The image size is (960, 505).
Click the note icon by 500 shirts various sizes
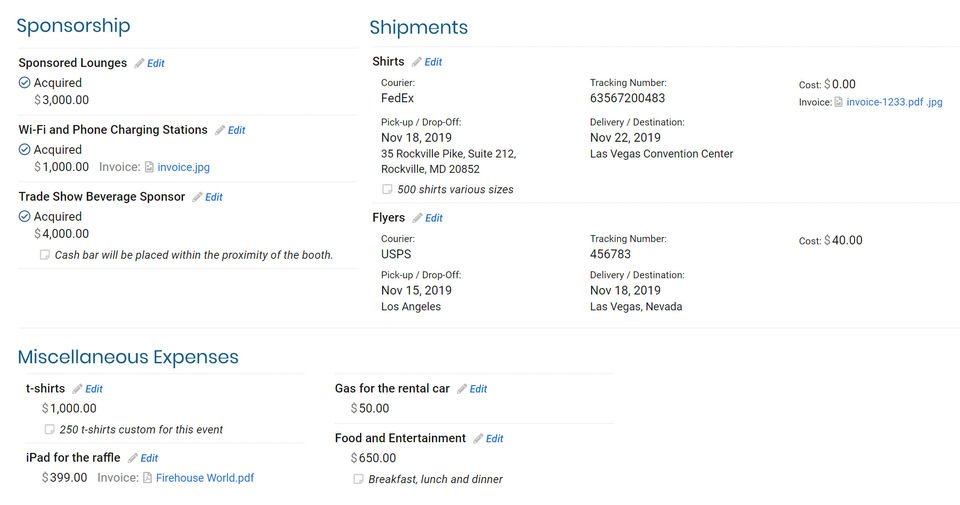pos(387,189)
